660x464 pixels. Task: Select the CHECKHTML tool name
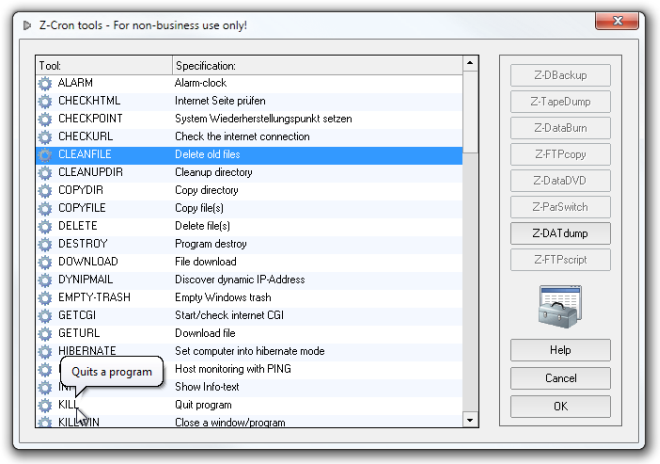(89, 101)
